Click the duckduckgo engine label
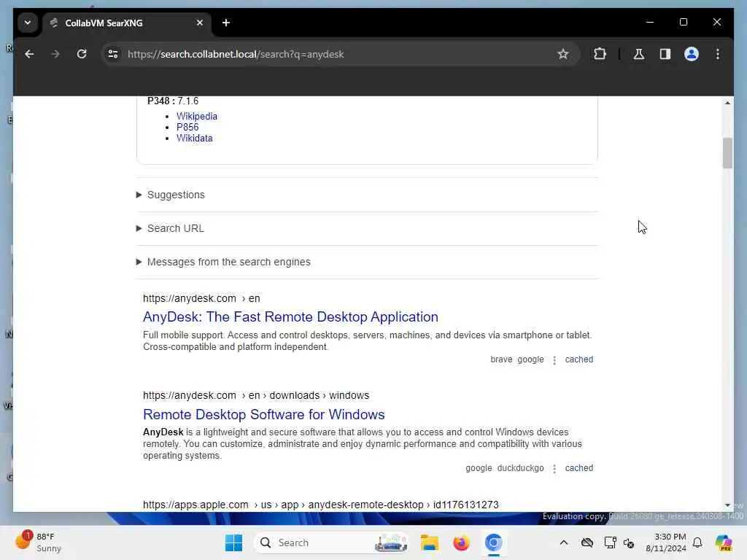The width and height of the screenshot is (747, 560). coord(520,468)
